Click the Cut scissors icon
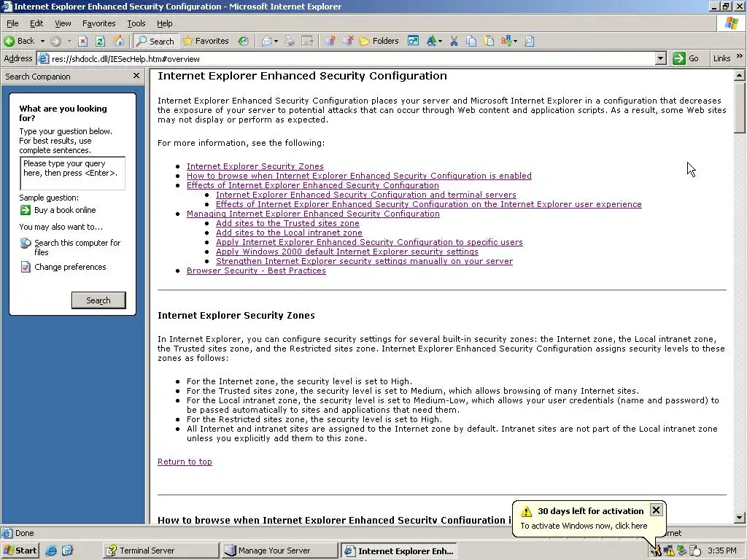Viewport: 747px width, 560px height. point(454,41)
